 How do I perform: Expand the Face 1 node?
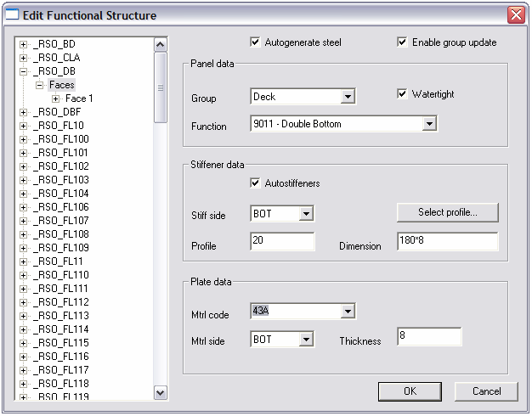coord(55,98)
